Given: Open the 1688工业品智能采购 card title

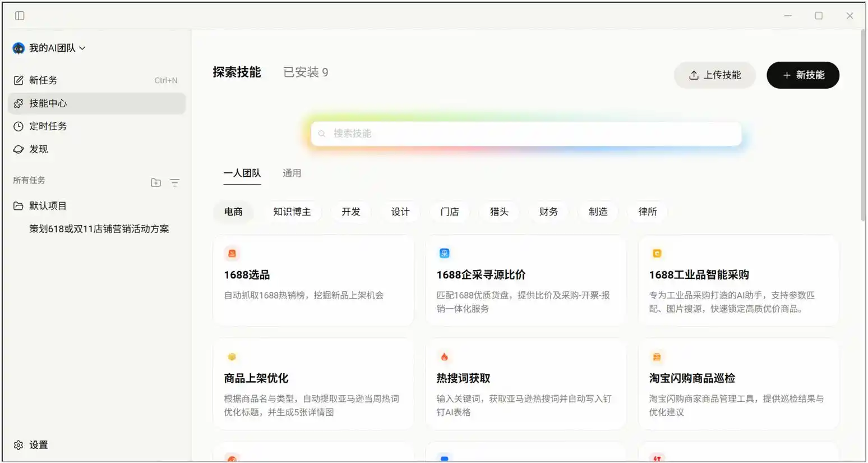Looking at the screenshot, I should [699, 275].
